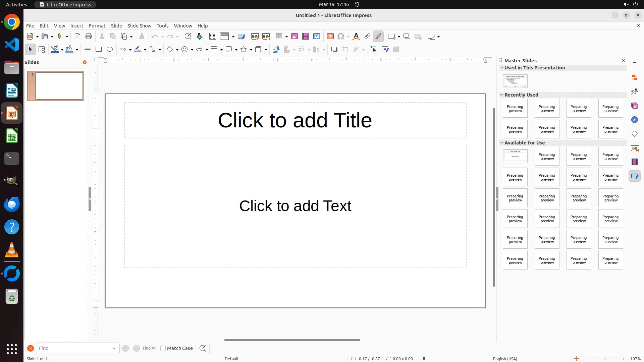This screenshot has height=362, width=644.
Task: Open the Slide Show menu
Action: tap(139, 26)
